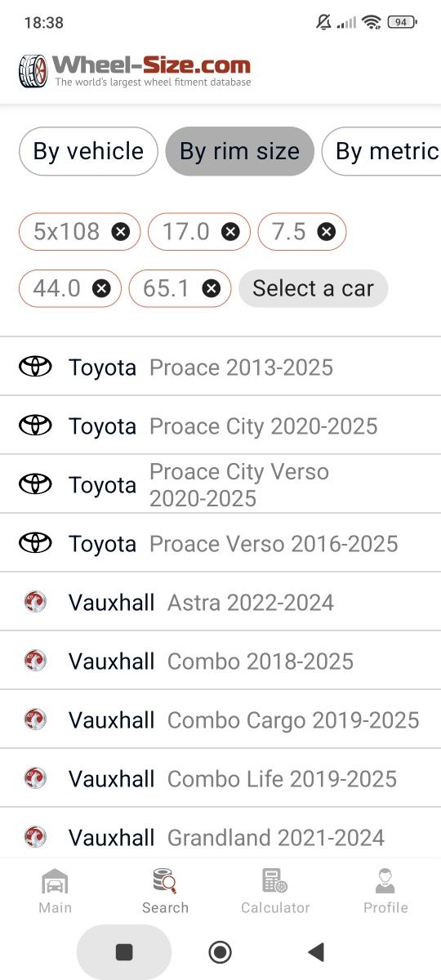The image size is (441, 980).
Task: Delete the 7.5 rim width filter
Action: click(327, 232)
